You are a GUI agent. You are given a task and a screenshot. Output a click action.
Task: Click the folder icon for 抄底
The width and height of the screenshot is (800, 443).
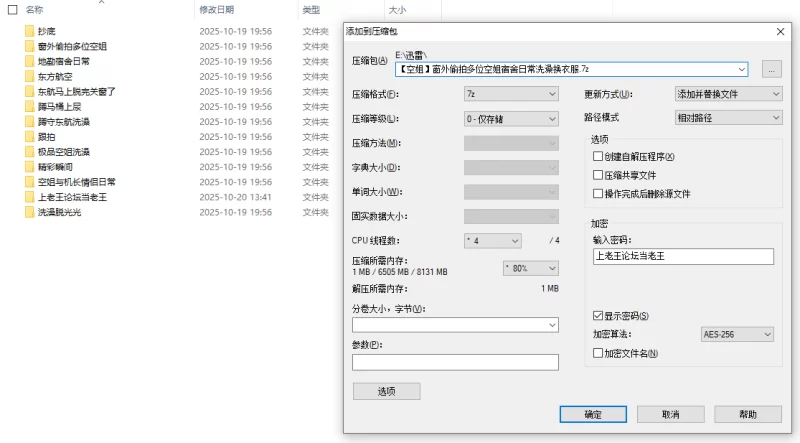30,31
